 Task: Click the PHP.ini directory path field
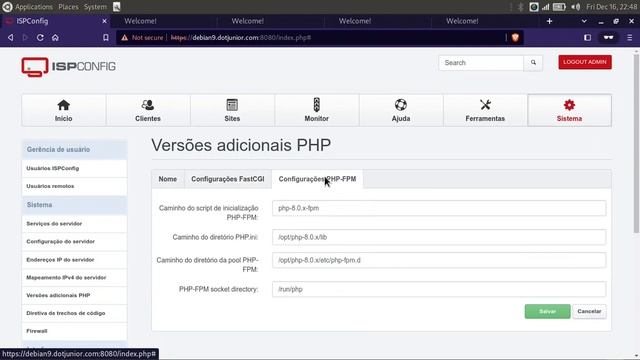pyautogui.click(x=439, y=237)
